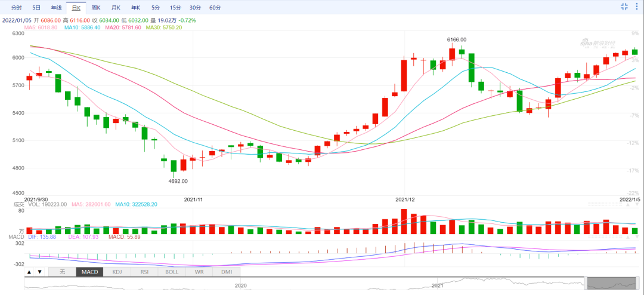Screen dimensions: 644x295
Task: Switch to the 分时 intraday tab
Action: point(17,8)
